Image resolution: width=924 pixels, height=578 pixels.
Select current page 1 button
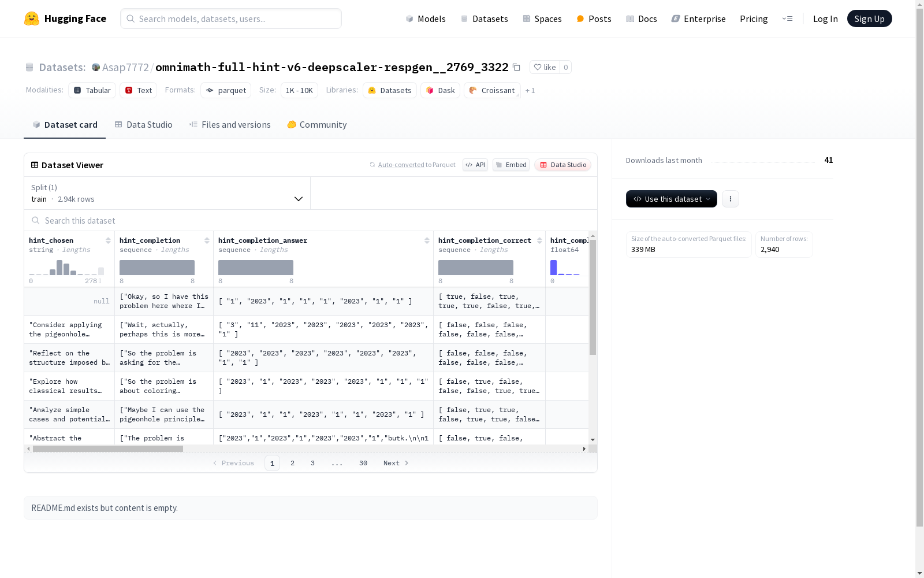272,463
